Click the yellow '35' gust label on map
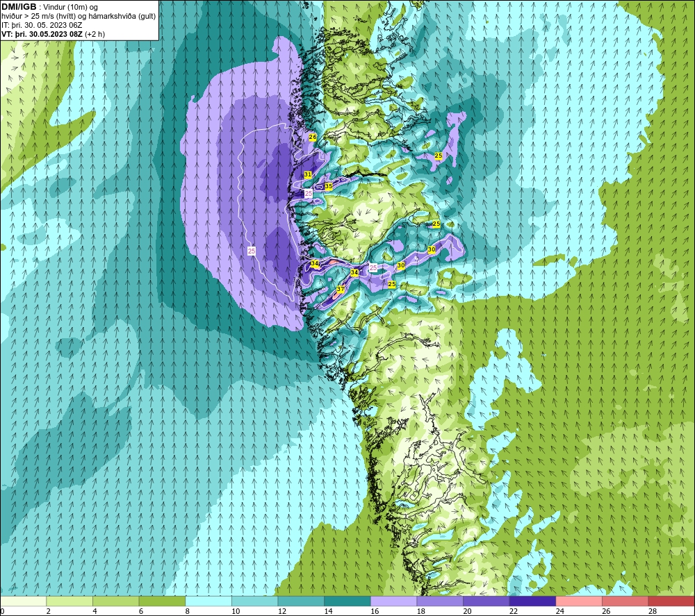This screenshot has height=616, width=695. click(329, 186)
